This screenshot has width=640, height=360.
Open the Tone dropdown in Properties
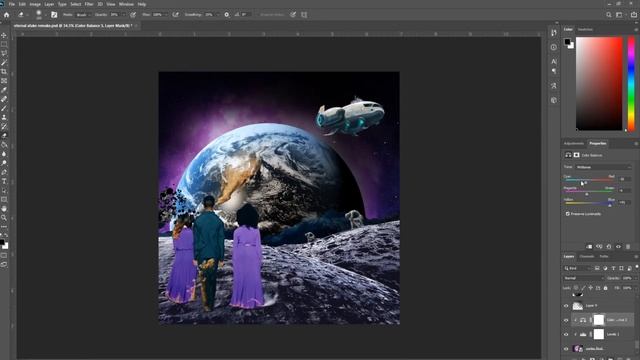603,167
